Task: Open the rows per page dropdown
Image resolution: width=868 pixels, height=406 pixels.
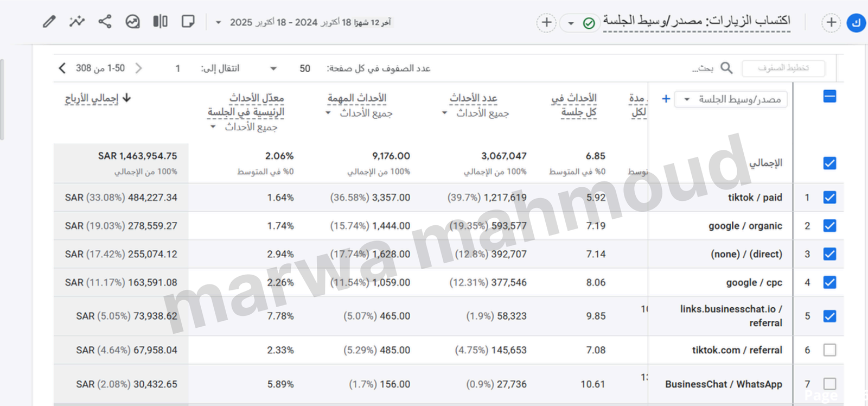Action: 273,68
